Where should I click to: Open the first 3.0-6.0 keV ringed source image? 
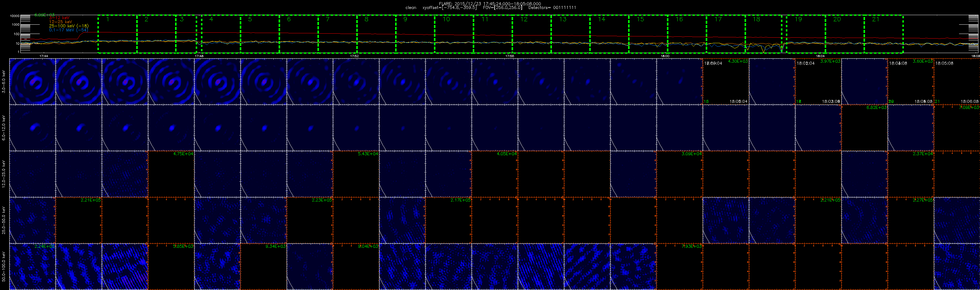click(32, 81)
